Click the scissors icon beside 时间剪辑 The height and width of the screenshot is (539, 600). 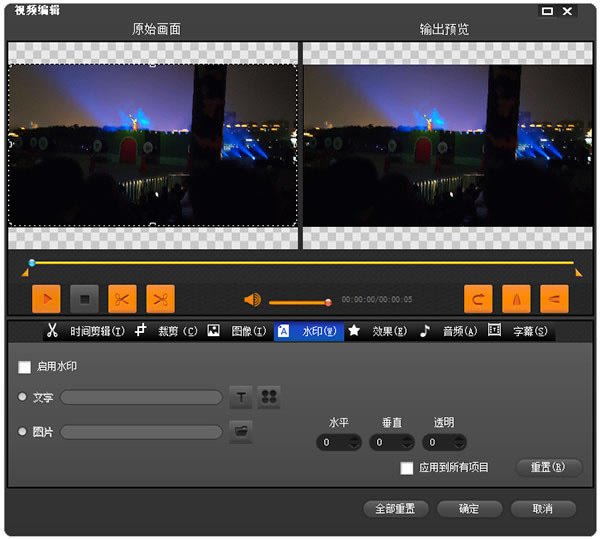point(52,330)
